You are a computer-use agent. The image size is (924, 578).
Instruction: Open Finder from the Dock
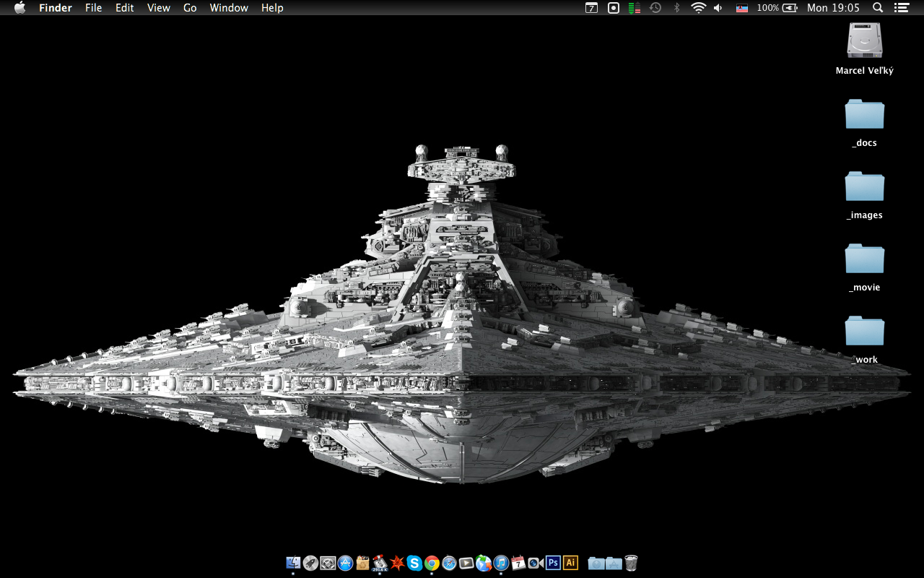(x=293, y=563)
